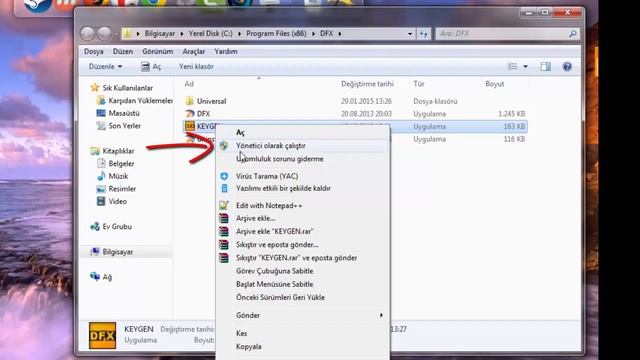Click the Video library icon
This screenshot has width=640, height=360.
(x=101, y=201)
